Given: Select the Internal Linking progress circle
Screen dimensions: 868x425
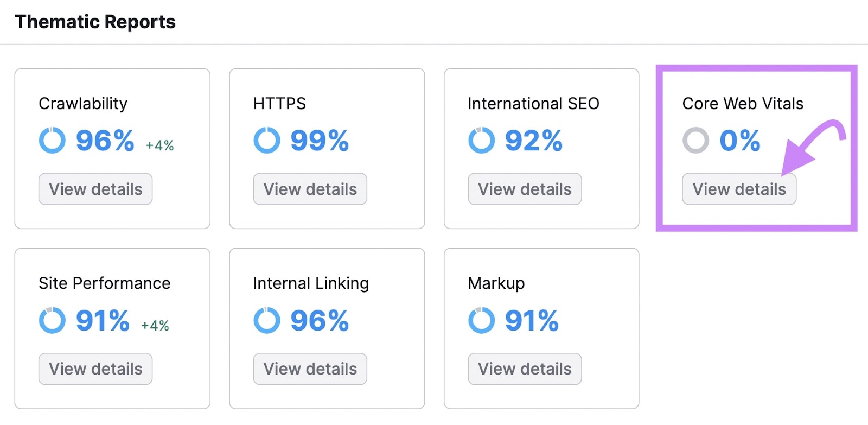Looking at the screenshot, I should point(266,320).
